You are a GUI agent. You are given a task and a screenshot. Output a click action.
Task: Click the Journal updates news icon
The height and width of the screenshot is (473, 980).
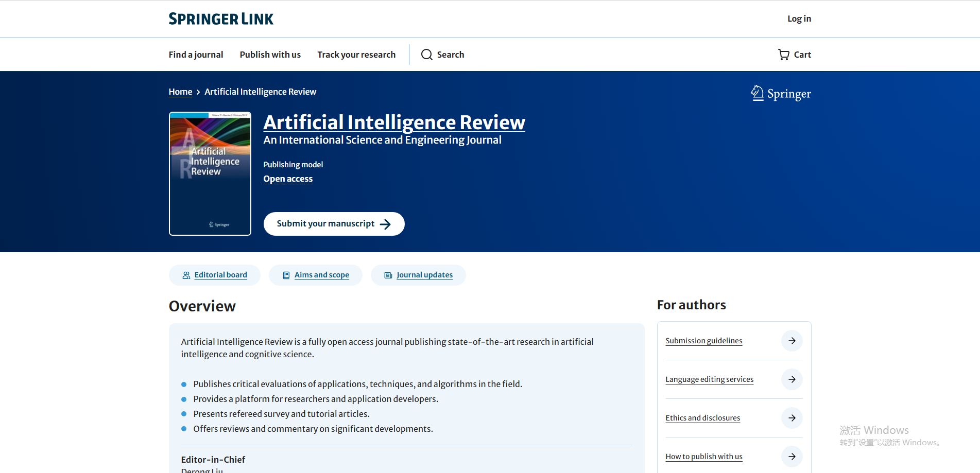388,275
